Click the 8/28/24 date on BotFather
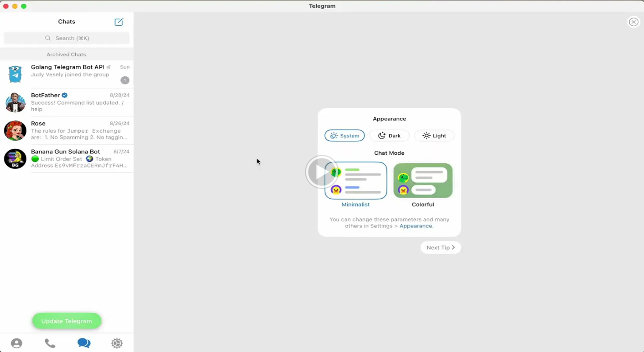The height and width of the screenshot is (352, 644). [x=120, y=95]
